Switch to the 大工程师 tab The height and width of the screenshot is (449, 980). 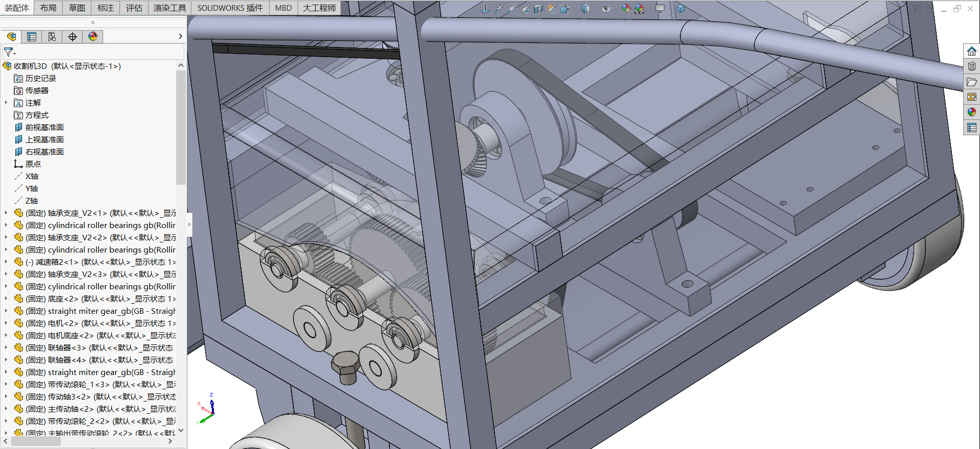coord(320,8)
